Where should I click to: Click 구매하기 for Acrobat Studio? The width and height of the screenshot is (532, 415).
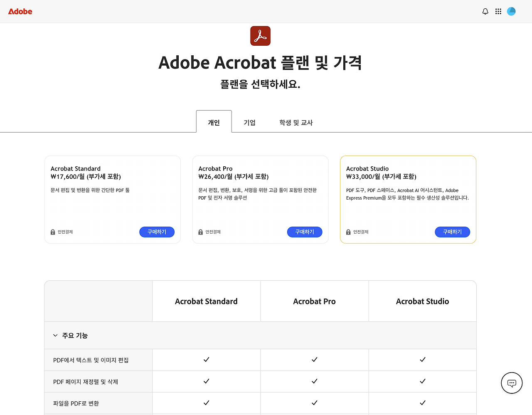[452, 232]
